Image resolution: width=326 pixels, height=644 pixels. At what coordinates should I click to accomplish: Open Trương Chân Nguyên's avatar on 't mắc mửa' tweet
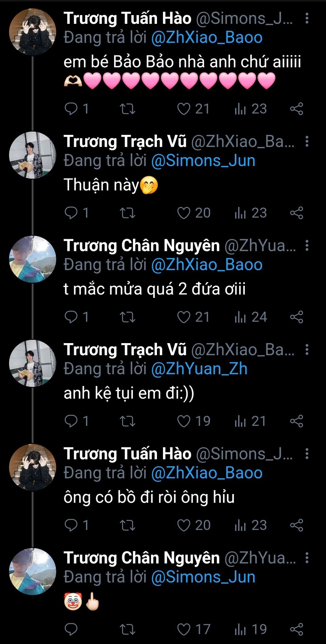(x=33, y=259)
